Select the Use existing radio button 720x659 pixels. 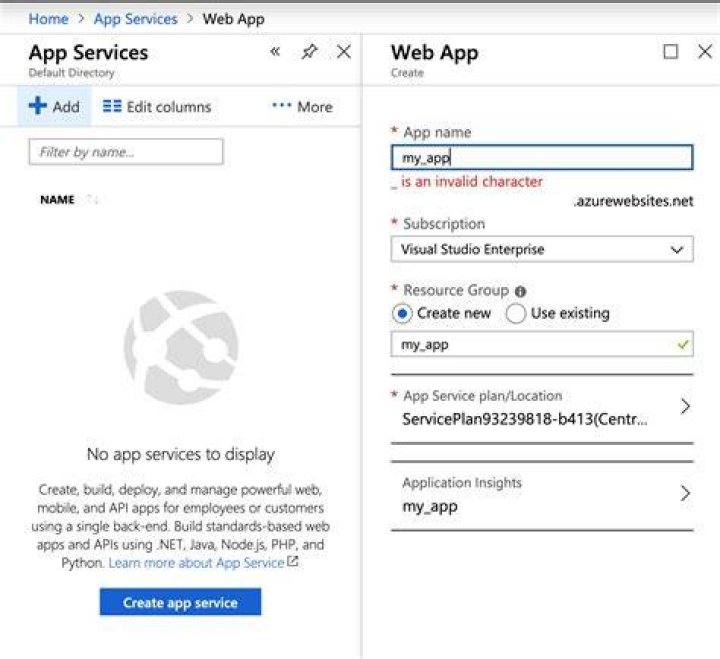[515, 314]
